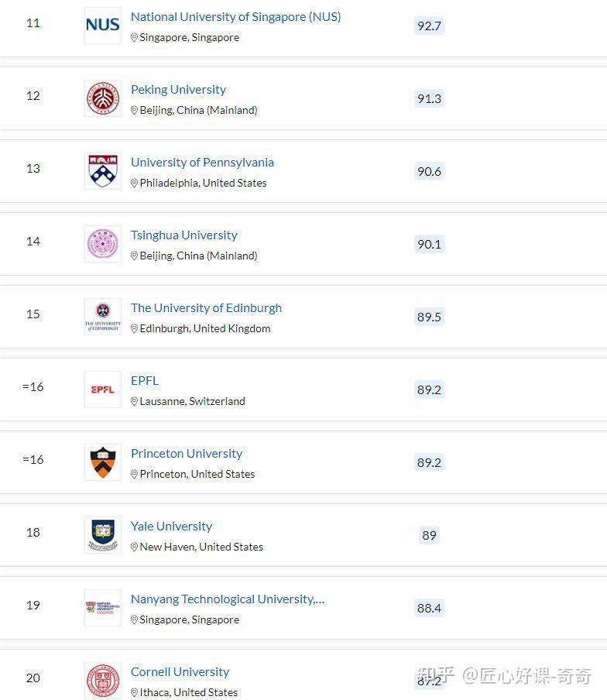Open National University of Singapore (NUS) link
The image size is (607, 700).
235,17
